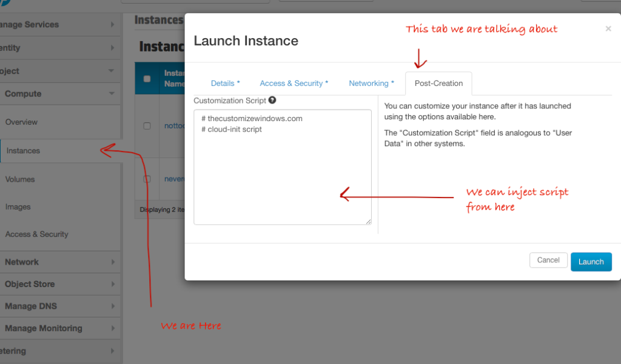This screenshot has width=621, height=364.
Task: Select Instances in the sidebar
Action: pos(23,151)
